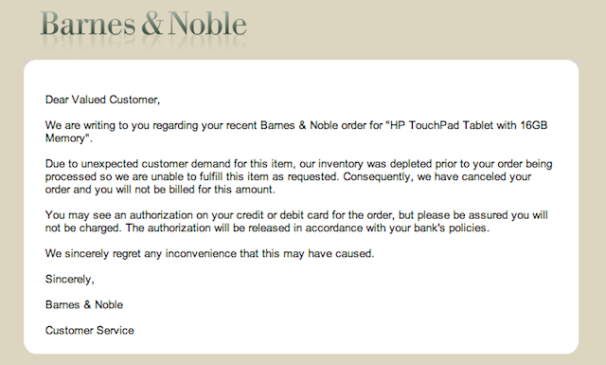606x365 pixels.
Task: Click the "Barnes & Noble" signature text
Action: pyautogui.click(x=84, y=305)
